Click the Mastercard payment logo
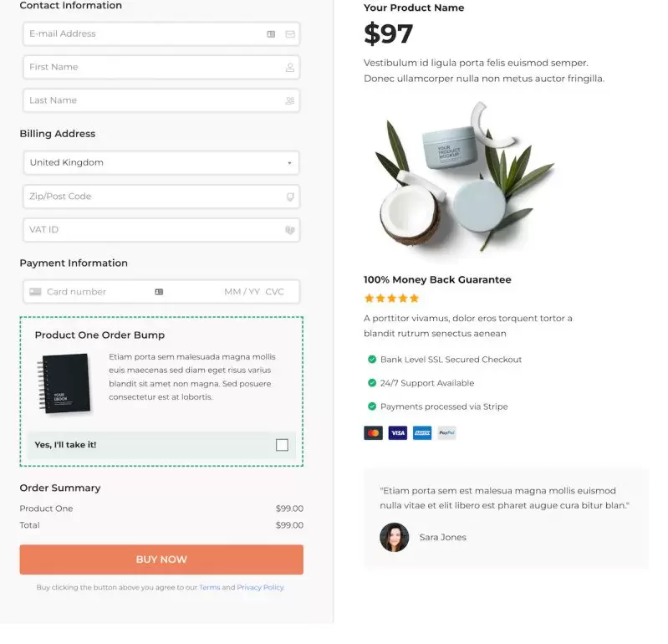Viewport: 668px width, 644px height. (373, 433)
